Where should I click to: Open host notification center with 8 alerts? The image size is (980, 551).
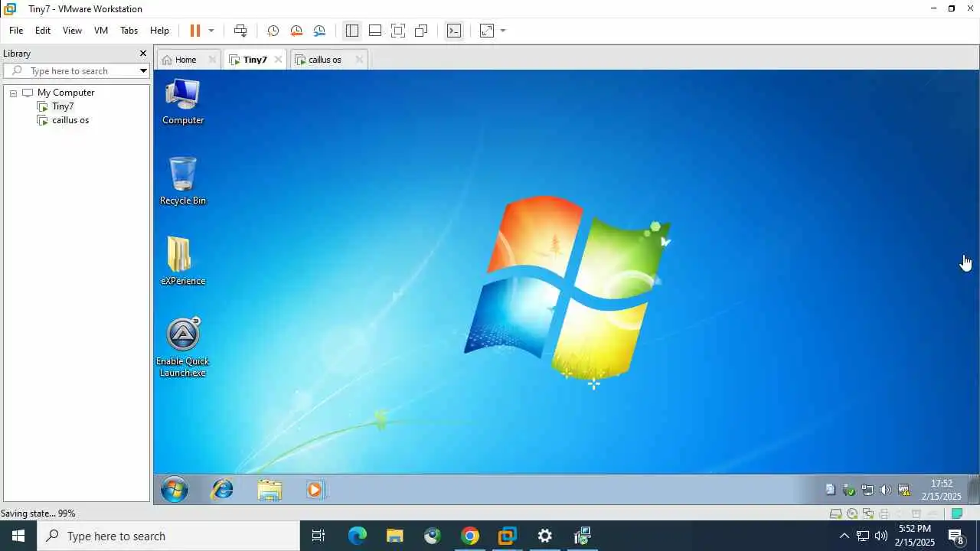coord(955,536)
